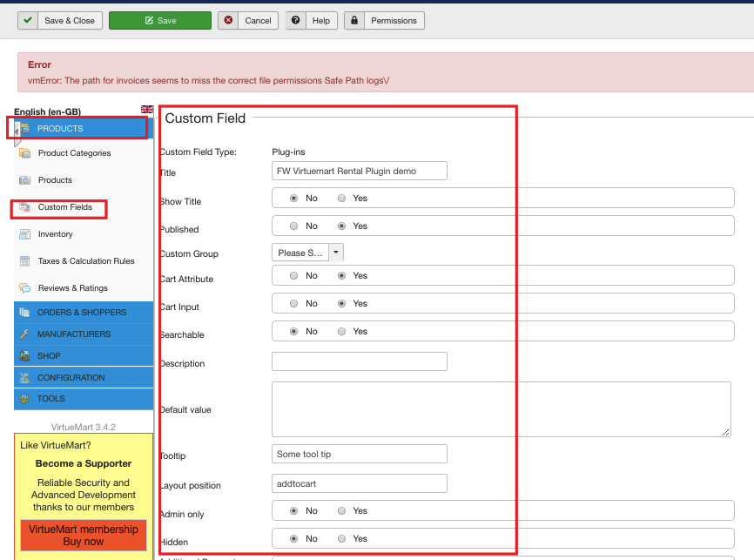Click the Product Categories folder icon

[24, 153]
